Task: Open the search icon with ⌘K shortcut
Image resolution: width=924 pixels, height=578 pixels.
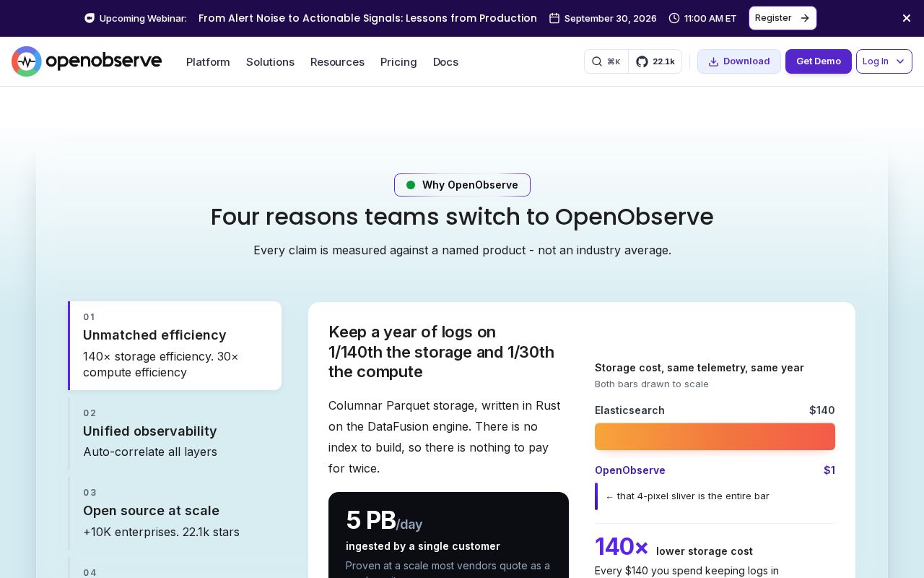Action: 606,61
